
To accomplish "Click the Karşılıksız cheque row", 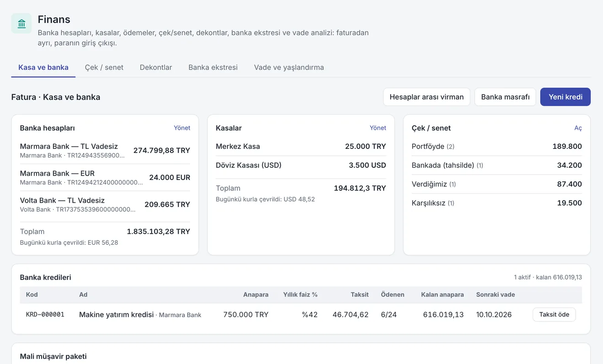I will click(497, 203).
